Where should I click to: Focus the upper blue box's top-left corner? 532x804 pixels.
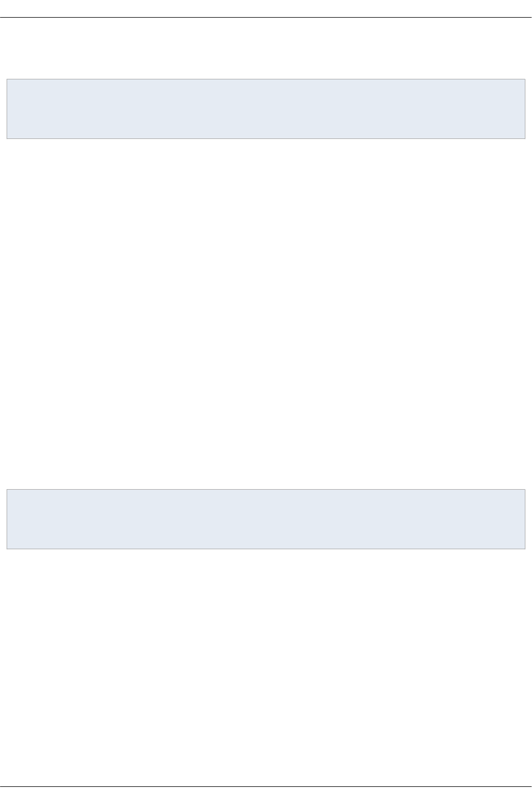7,79
